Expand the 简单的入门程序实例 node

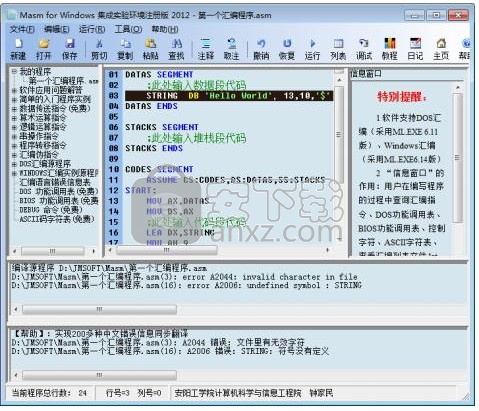click(14, 99)
